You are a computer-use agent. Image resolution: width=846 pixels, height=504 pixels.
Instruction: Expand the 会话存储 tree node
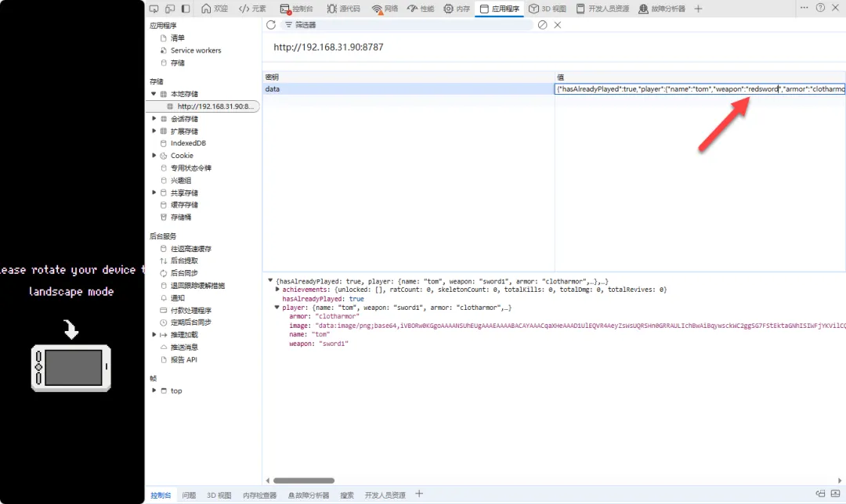tap(154, 119)
